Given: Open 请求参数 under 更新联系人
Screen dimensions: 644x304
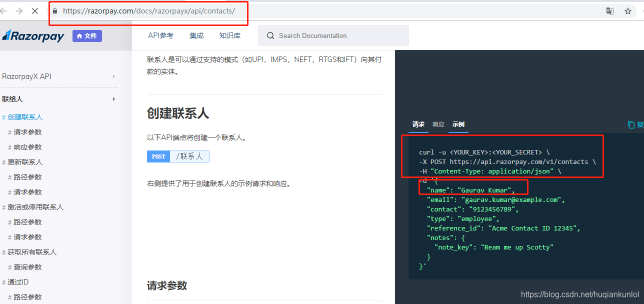Looking at the screenshot, I should [x=27, y=192].
